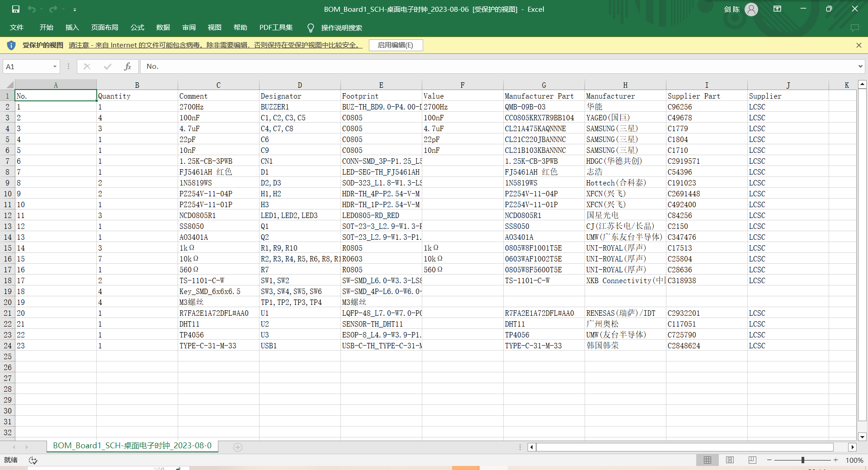Click cell BUZZER1 in Designator column
The width and height of the screenshot is (868, 470).
click(300, 107)
